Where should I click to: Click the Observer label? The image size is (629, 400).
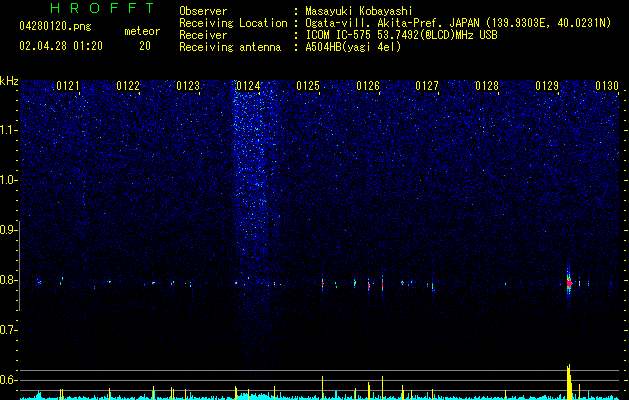203,11
